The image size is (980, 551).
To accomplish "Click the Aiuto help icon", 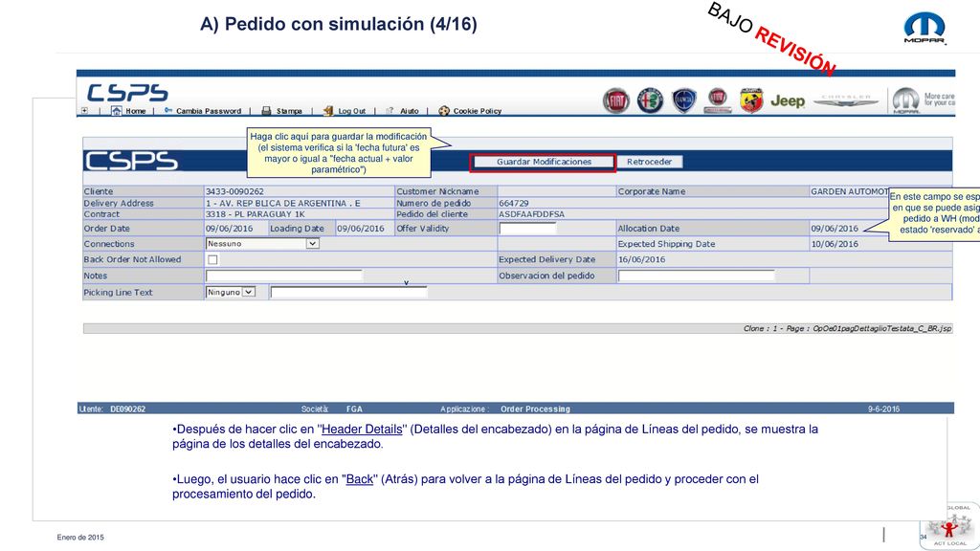I will pyautogui.click(x=390, y=111).
